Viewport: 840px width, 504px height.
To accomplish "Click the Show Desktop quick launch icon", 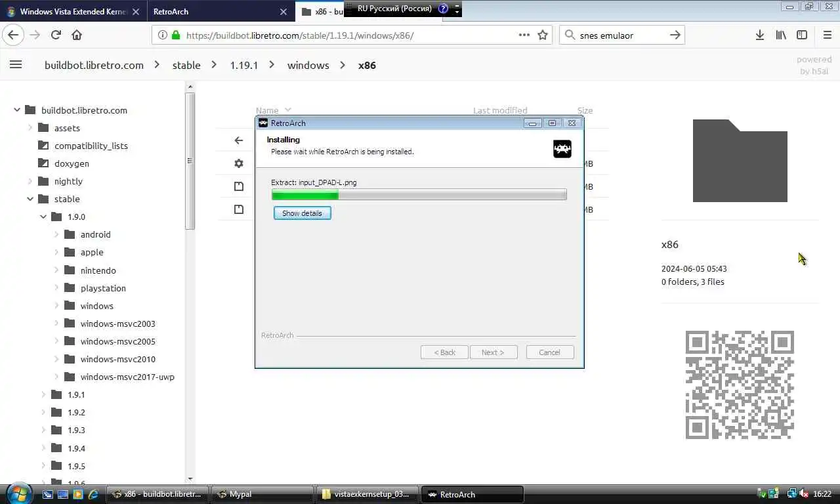I will pos(48,494).
